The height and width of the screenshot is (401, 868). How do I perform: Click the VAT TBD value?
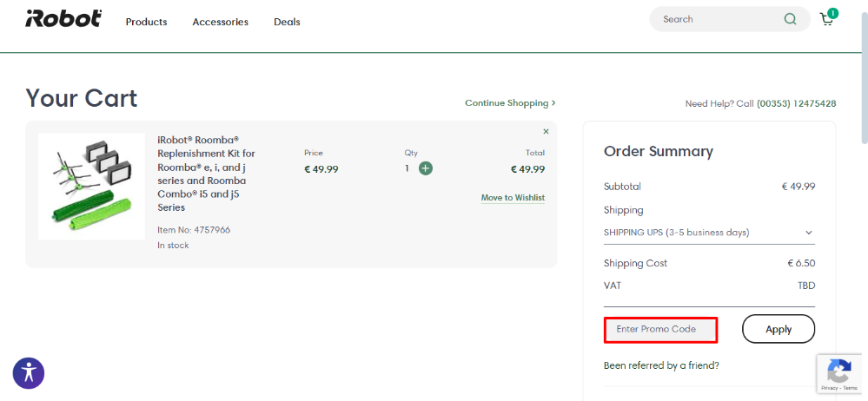(x=806, y=286)
